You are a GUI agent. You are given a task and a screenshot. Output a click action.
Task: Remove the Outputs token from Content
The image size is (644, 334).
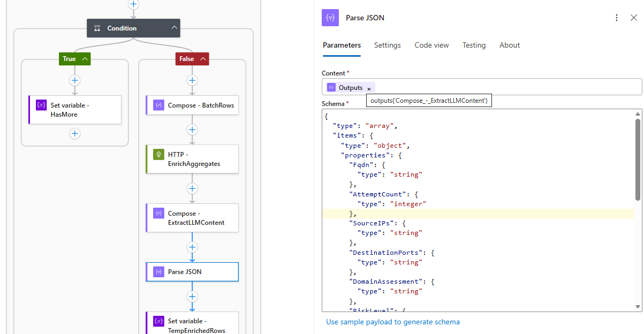click(369, 88)
